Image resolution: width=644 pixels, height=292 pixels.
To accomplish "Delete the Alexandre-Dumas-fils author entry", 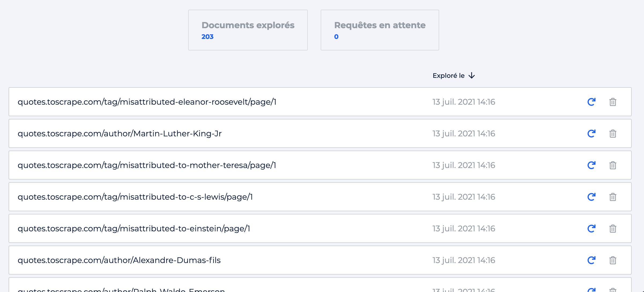I will pos(613,260).
